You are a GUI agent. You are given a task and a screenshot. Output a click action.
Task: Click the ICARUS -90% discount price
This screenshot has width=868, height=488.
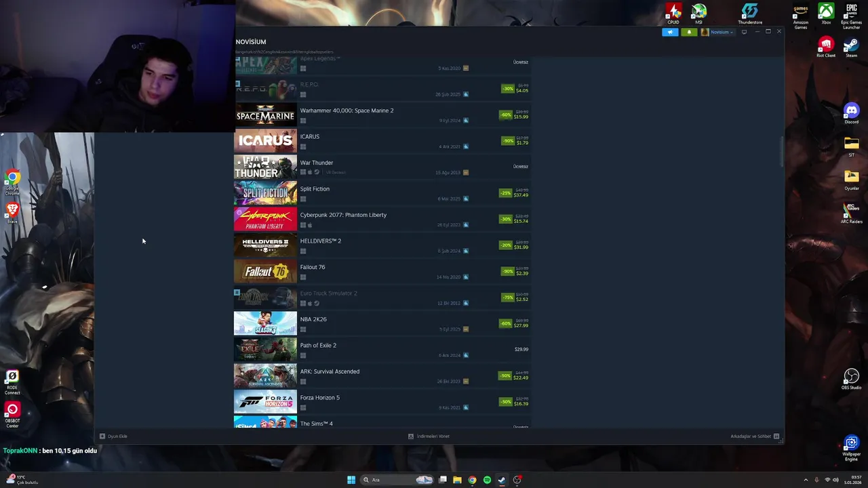515,140
